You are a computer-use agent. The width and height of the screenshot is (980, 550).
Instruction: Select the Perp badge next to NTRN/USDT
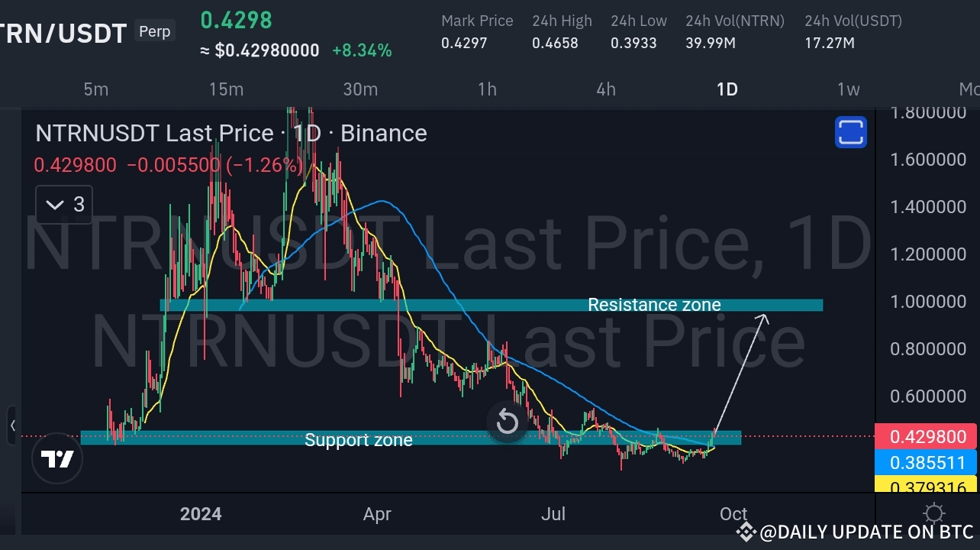click(x=154, y=31)
